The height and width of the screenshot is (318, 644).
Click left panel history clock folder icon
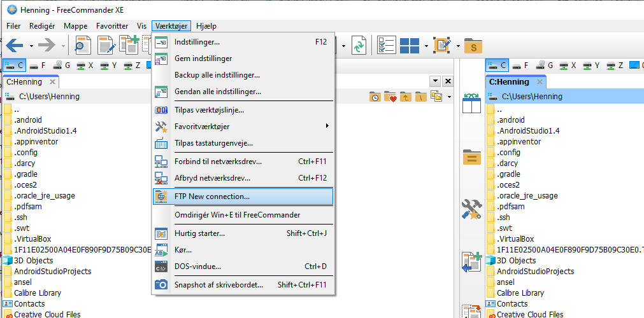click(375, 97)
